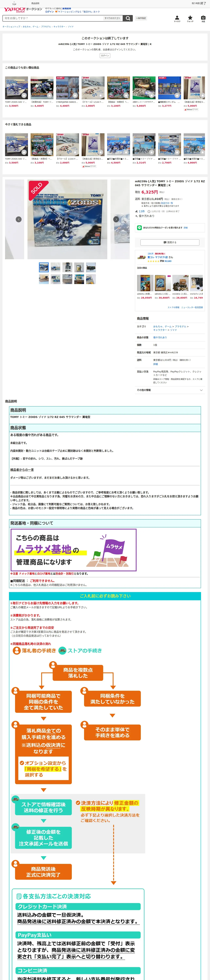Toggle watch star on the 4,400円 【未開封品】TOMY item
This screenshot has width=210, height=980.
click(x=50, y=96)
